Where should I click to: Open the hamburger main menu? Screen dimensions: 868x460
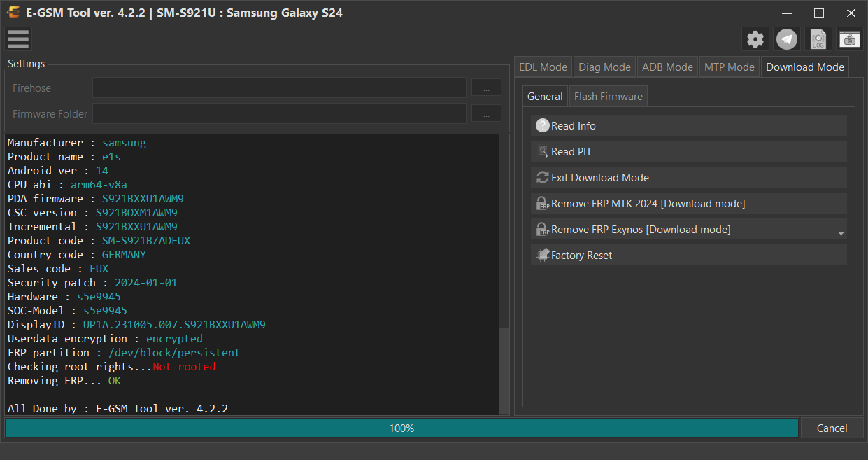[18, 39]
